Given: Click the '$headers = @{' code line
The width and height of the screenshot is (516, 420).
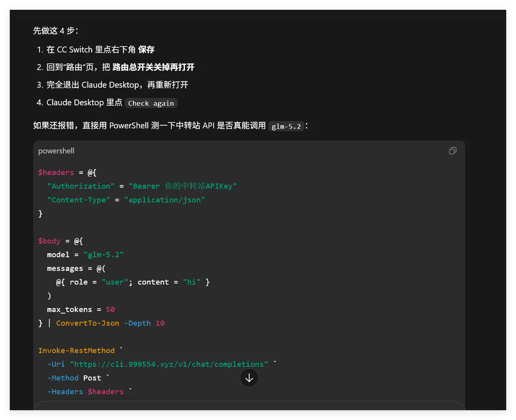Looking at the screenshot, I should tap(67, 172).
